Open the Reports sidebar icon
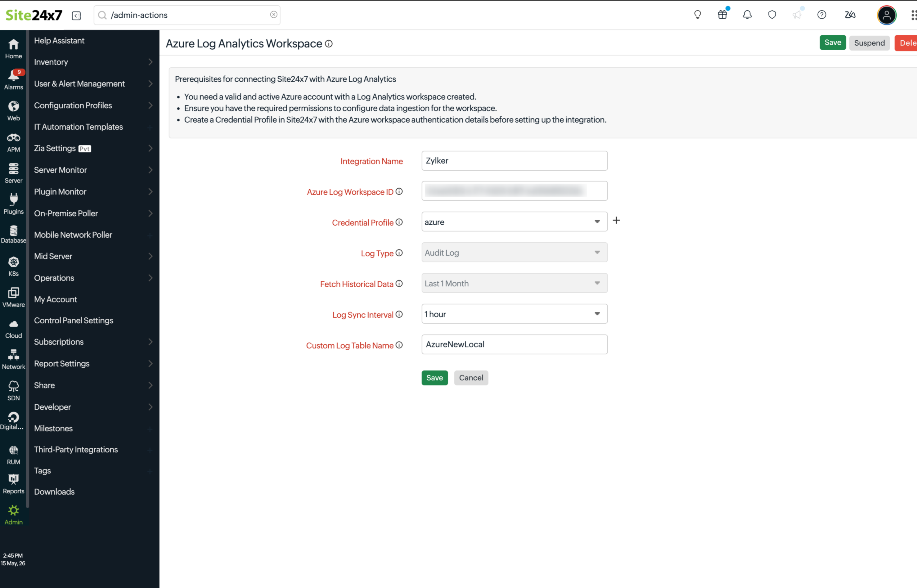 [13, 484]
